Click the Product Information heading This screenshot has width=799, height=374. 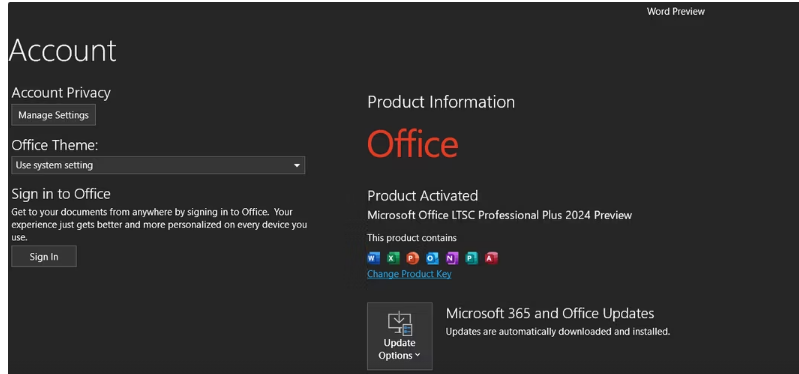coord(441,102)
